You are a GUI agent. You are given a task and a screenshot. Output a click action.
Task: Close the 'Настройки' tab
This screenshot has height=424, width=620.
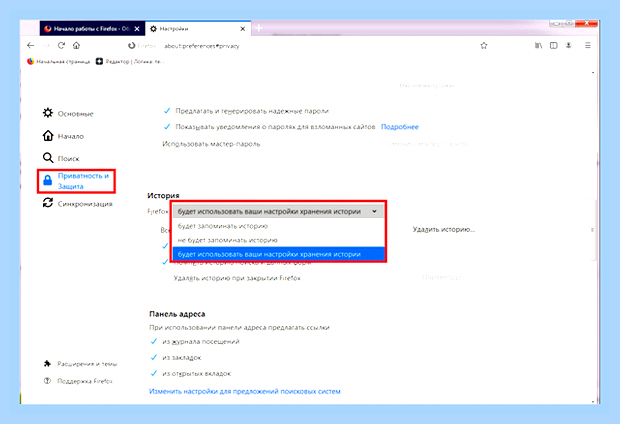pos(243,28)
